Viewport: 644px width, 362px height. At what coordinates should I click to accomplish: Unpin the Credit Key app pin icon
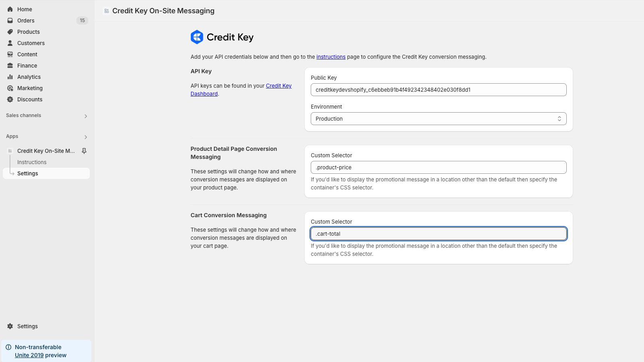click(x=84, y=151)
